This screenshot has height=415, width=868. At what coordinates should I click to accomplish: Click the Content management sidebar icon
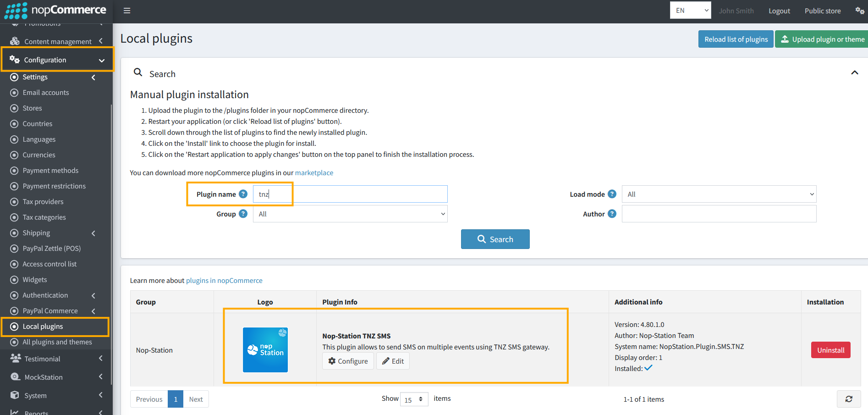pyautogui.click(x=15, y=41)
